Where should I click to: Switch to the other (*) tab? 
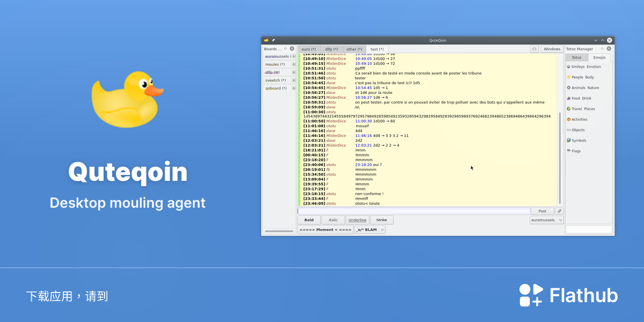click(x=354, y=49)
